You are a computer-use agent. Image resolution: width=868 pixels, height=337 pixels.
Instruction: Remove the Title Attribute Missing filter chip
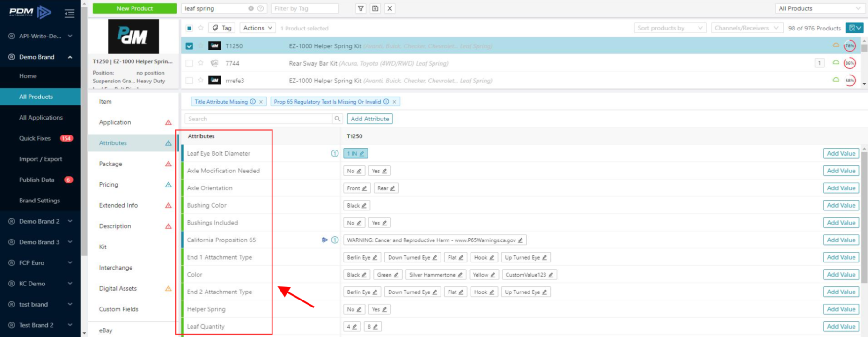(x=261, y=102)
